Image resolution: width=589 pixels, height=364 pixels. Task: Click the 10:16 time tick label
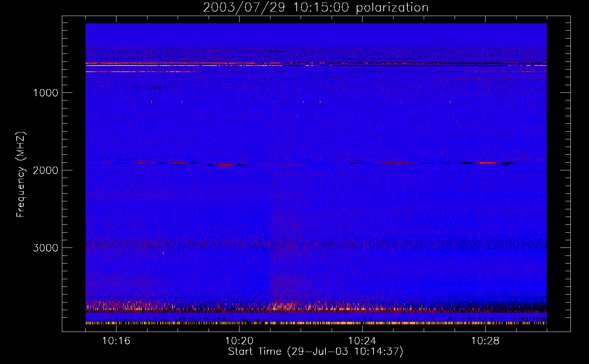116,341
